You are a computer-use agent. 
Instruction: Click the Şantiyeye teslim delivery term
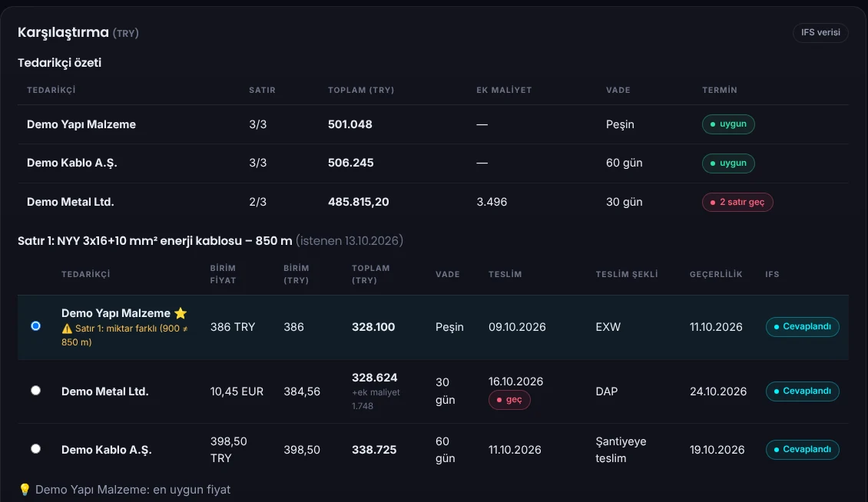(621, 449)
